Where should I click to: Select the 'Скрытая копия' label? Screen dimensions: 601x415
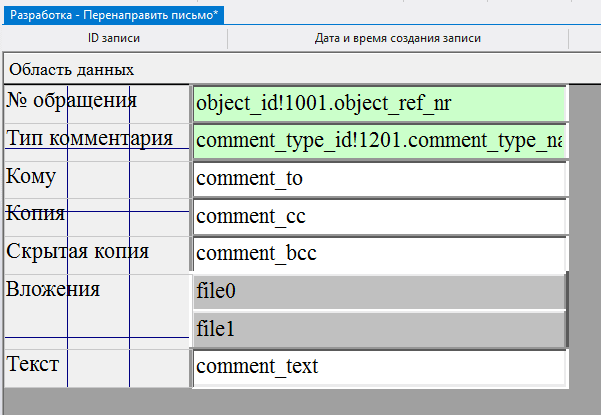click(x=78, y=250)
